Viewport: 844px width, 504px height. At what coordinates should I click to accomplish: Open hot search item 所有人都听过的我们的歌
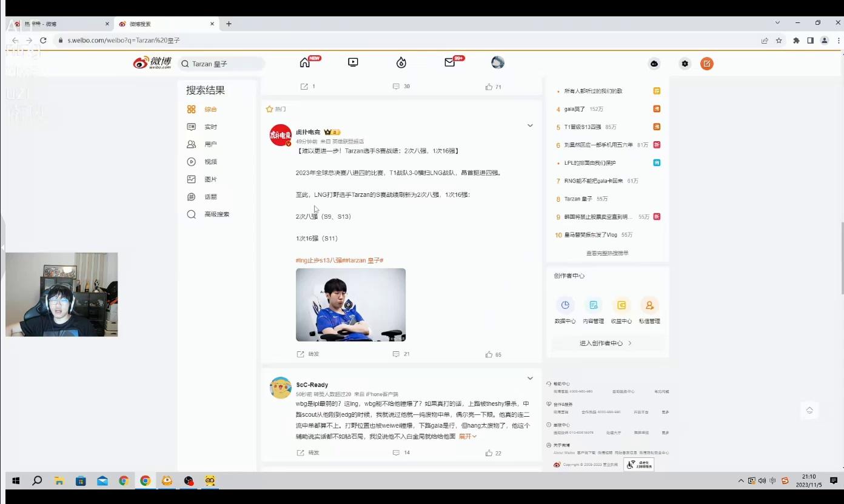[594, 91]
